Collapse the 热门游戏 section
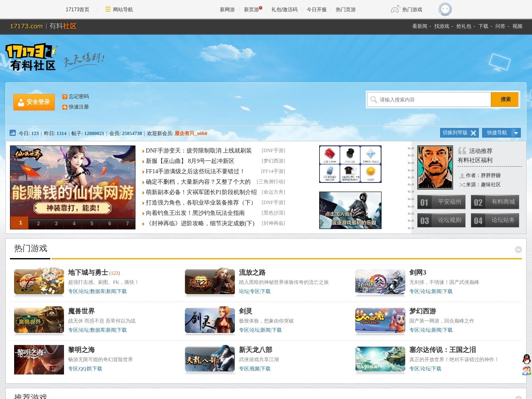Viewport: 532px width, 399px height. 518,249
